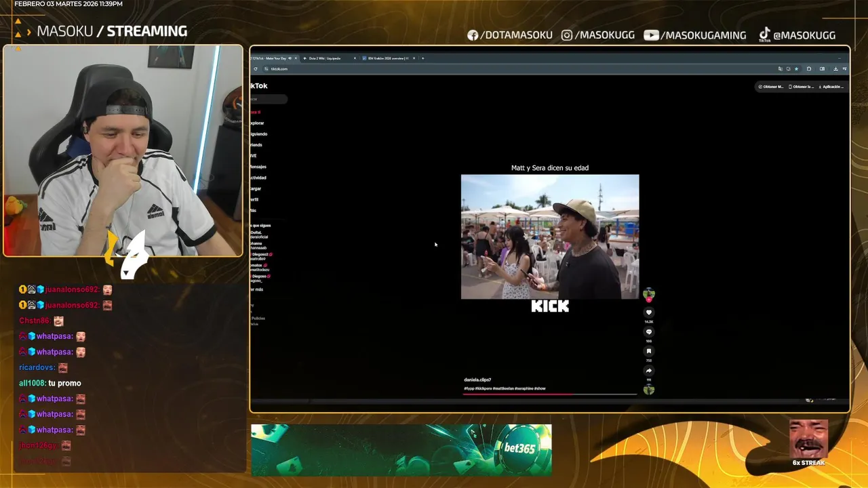The image size is (868, 488).
Task: Open the video's comments with the speech bubble icon
Action: click(649, 332)
